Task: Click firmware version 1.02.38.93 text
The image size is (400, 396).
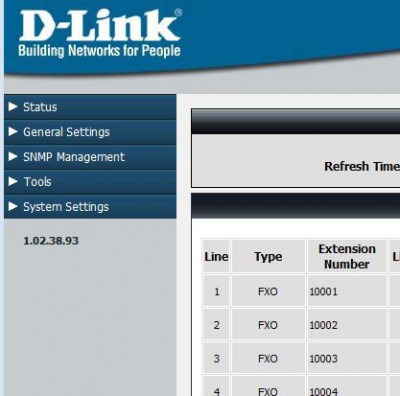Action: click(x=51, y=241)
